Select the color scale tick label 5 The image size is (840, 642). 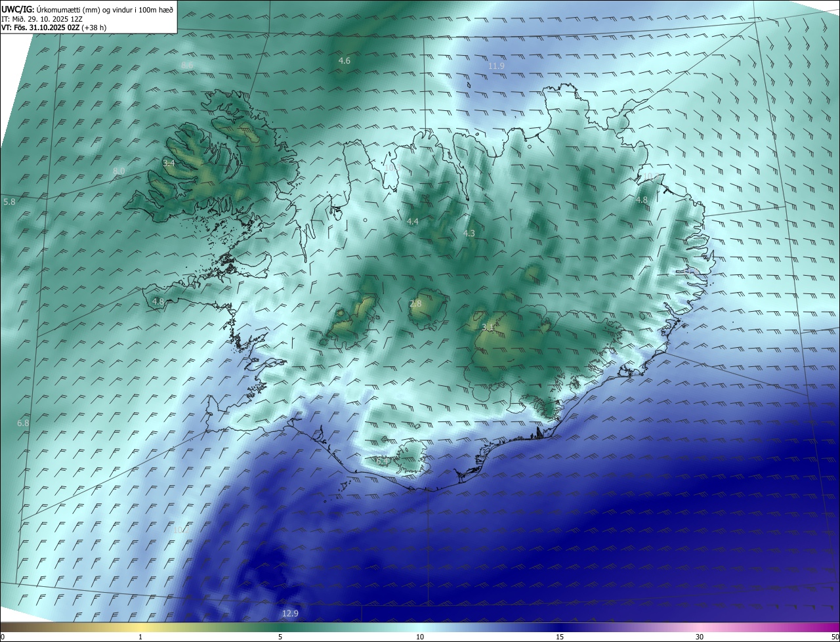pyautogui.click(x=280, y=637)
